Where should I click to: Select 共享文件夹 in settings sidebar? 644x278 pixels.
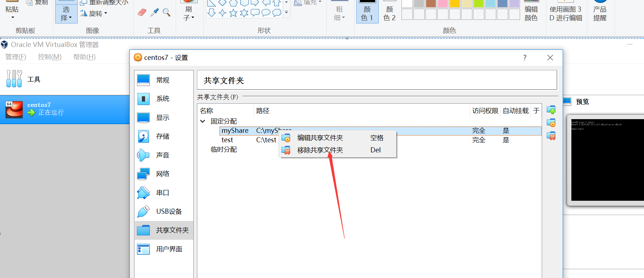pyautogui.click(x=164, y=230)
